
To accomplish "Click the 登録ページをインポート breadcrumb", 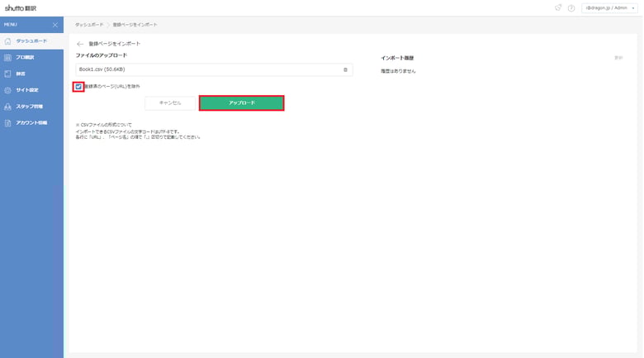I will pos(135,25).
